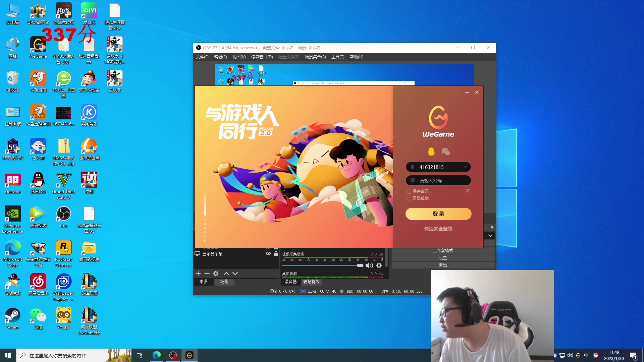Open 编辑(E) menu in OBS
Image resolution: width=644 pixels, height=362 pixels.
tap(220, 57)
